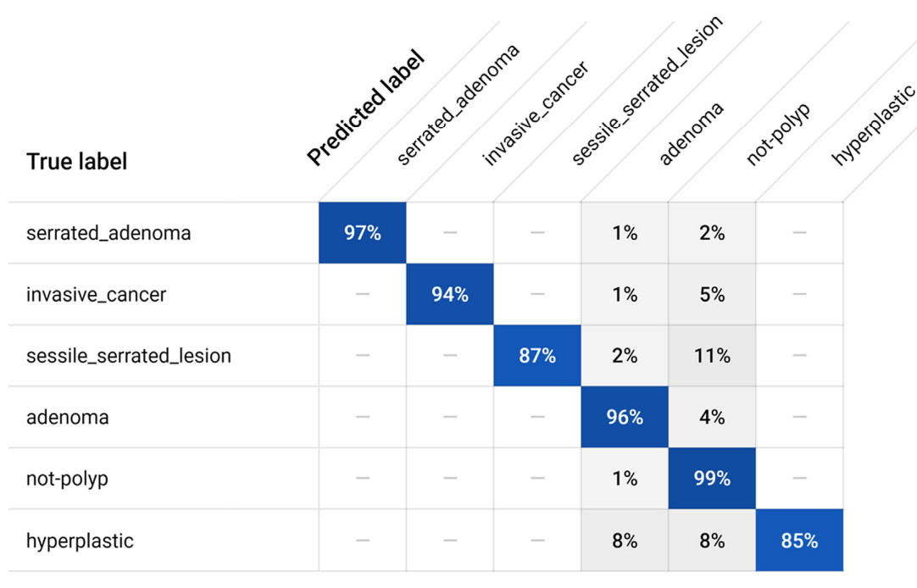Click the 'sessile_serrated_lesion' column header

coord(647,89)
